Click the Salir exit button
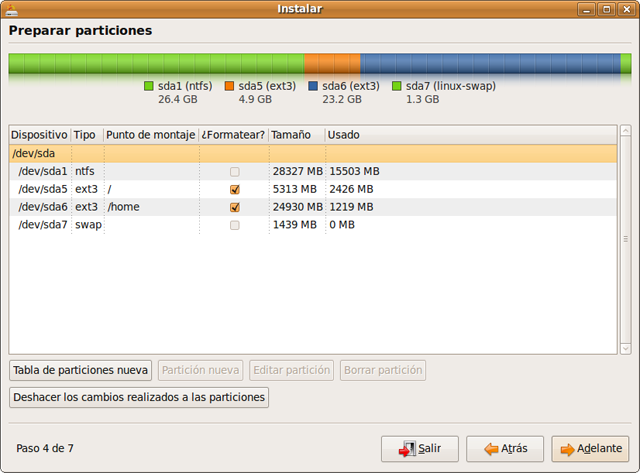Viewport: 640px width, 473px height. 418,448
